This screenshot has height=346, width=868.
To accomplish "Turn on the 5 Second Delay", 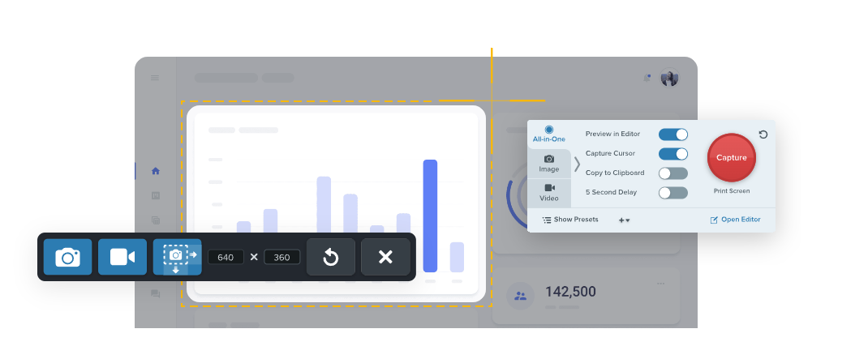I will point(672,193).
